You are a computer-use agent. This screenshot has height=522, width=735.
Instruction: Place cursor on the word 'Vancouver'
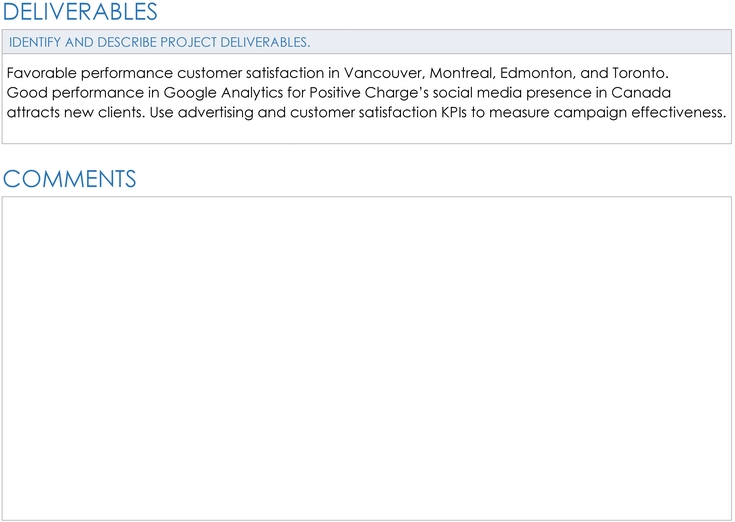pos(384,73)
